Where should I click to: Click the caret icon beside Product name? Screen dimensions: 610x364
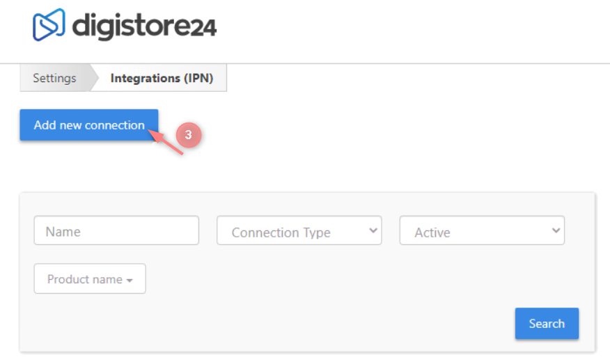(130, 280)
